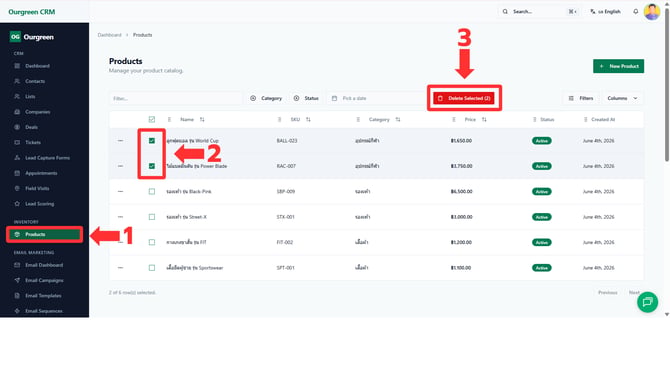Go to Email Campaigns in sidebar
This screenshot has height=376, width=670.
(44, 280)
